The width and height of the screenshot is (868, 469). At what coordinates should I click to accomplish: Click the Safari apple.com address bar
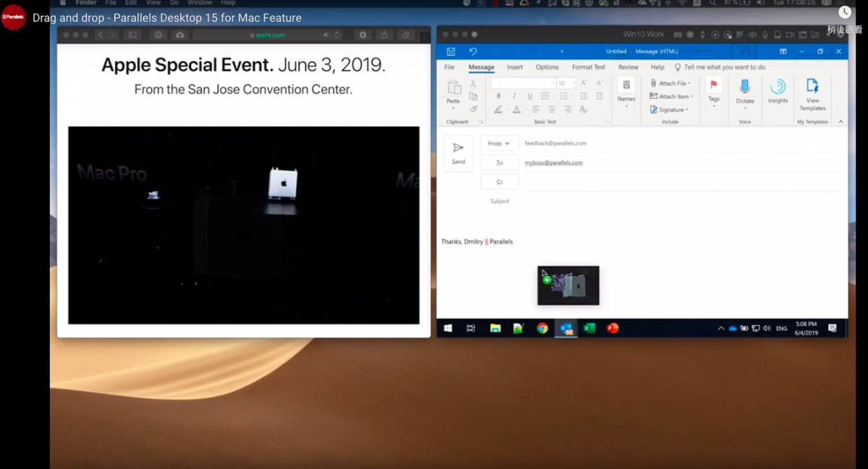[x=266, y=35]
